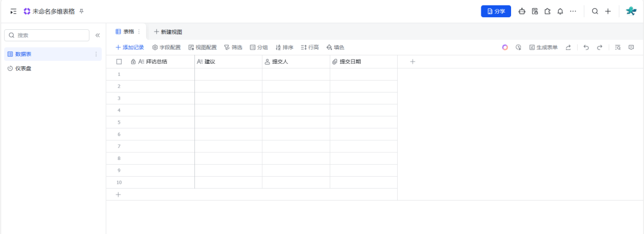Click the undo arrow icon
Viewport: 644px width, 234px height.
click(x=586, y=47)
